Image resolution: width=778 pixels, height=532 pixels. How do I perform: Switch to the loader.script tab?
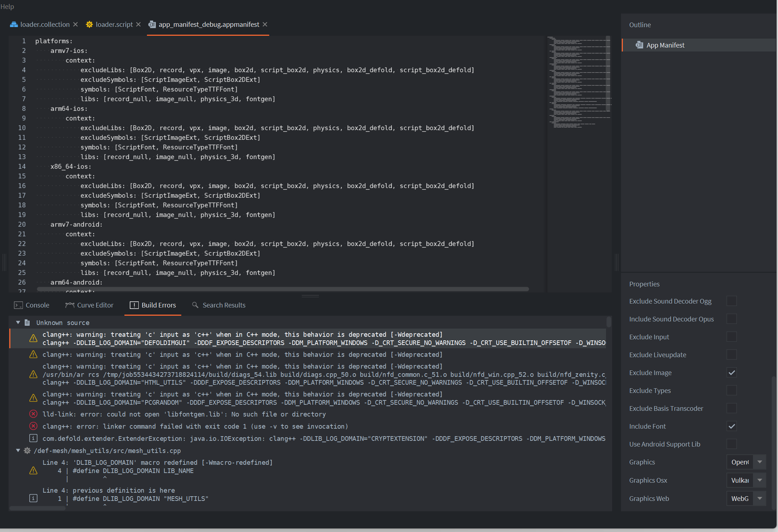[114, 24]
